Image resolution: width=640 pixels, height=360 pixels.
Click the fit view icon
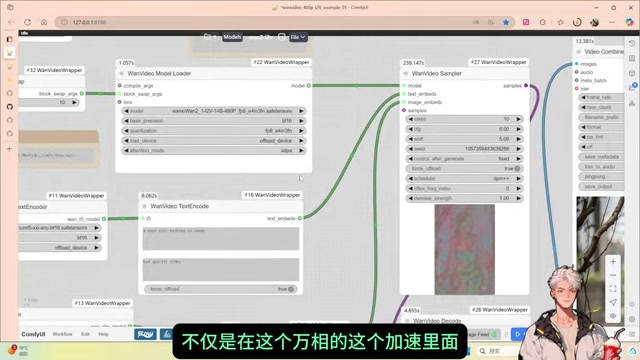[613, 289]
